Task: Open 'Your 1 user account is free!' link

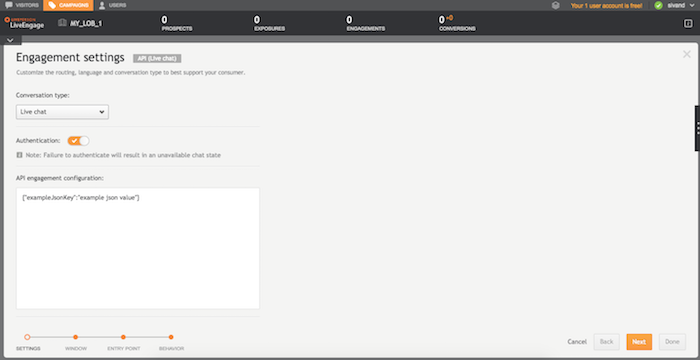Action: (606, 6)
